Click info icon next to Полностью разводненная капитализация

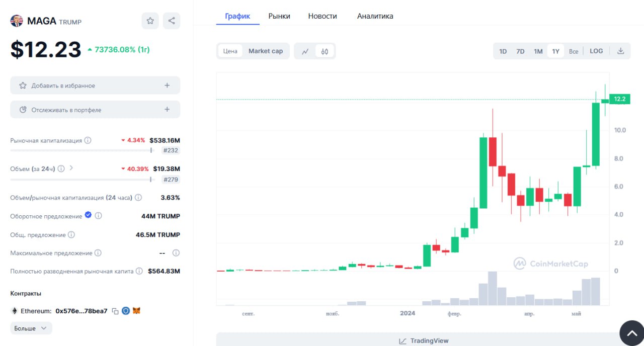pos(139,271)
